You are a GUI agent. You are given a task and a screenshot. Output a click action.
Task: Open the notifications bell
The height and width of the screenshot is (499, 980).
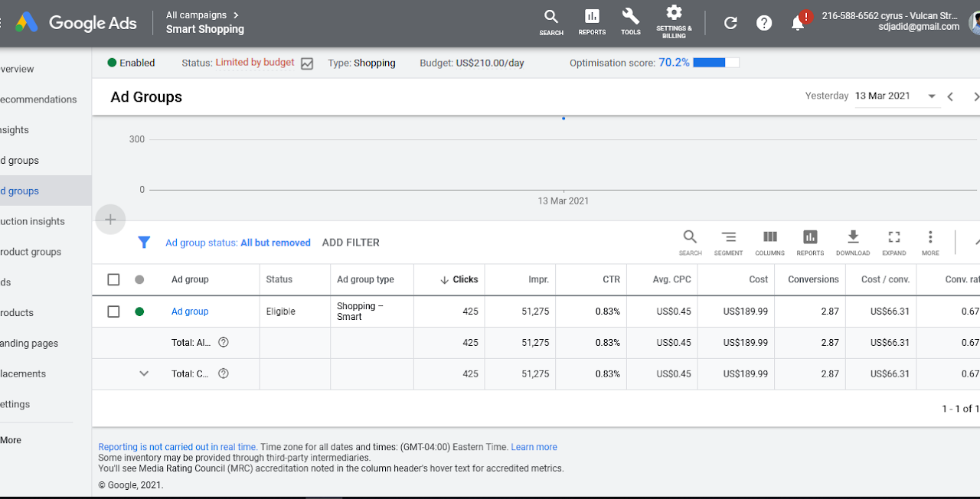798,23
